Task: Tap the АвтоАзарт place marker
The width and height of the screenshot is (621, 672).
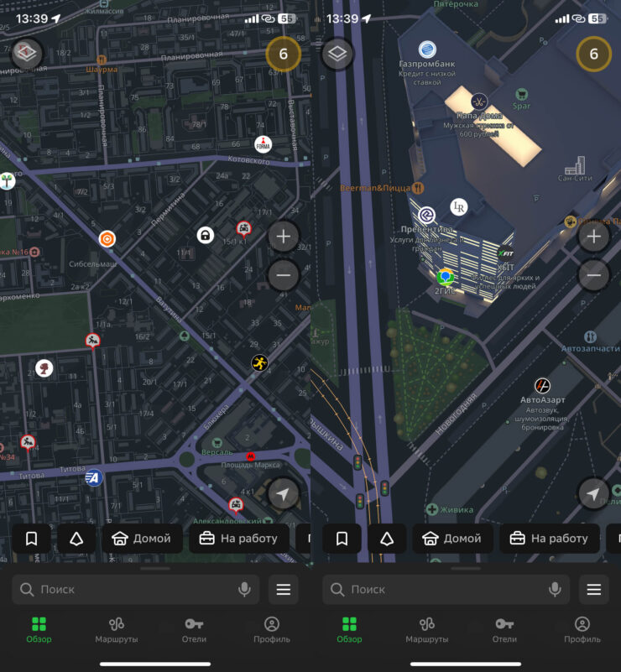Action: point(543,386)
